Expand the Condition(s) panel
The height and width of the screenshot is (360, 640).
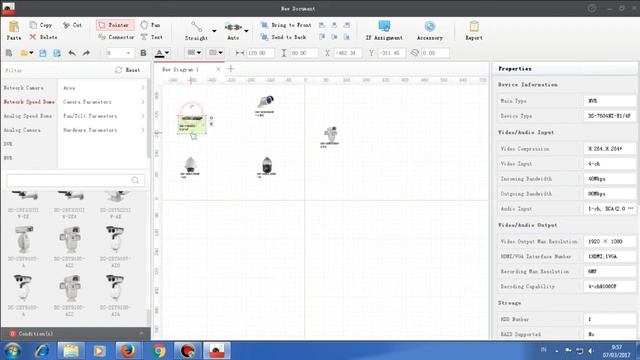(141, 333)
